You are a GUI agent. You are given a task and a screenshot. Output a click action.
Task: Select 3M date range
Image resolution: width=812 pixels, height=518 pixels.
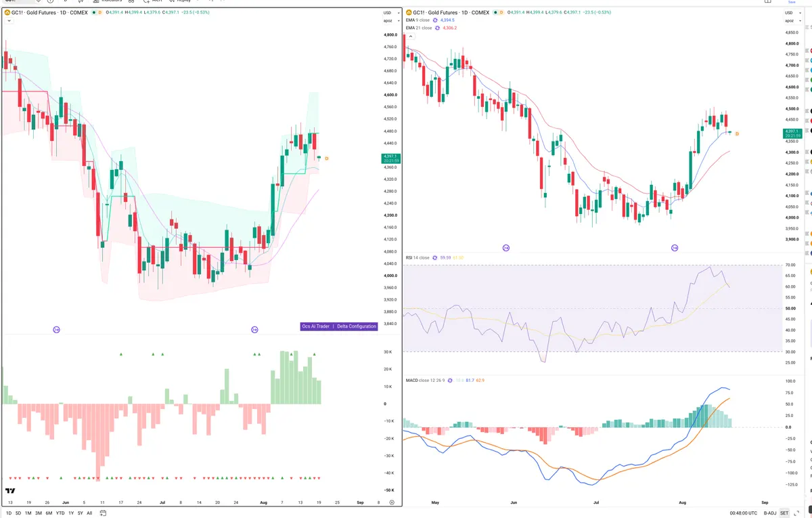tap(39, 513)
